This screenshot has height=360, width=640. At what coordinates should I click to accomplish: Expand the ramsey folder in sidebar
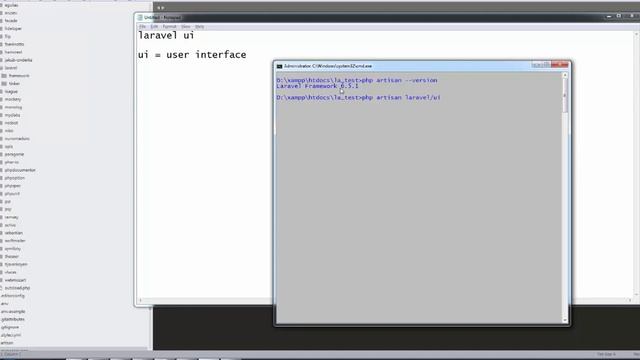(11, 217)
